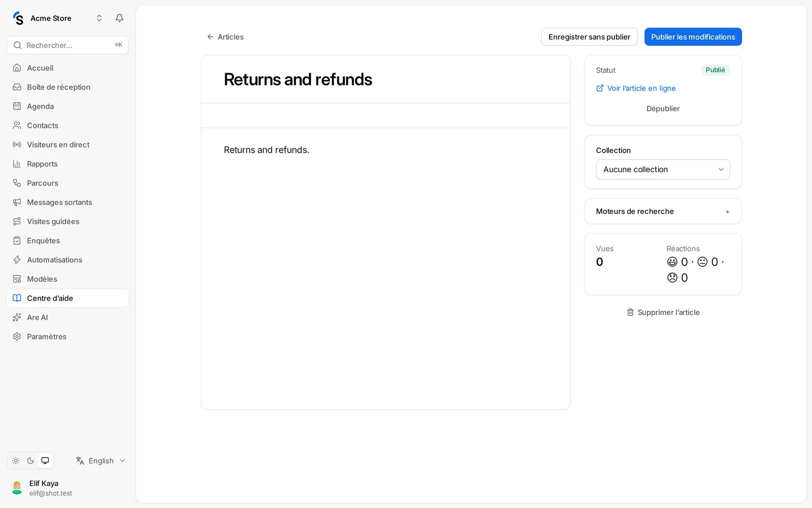Click the Acme Store logo icon
Image resolution: width=812 pixels, height=508 pixels.
tap(18, 18)
